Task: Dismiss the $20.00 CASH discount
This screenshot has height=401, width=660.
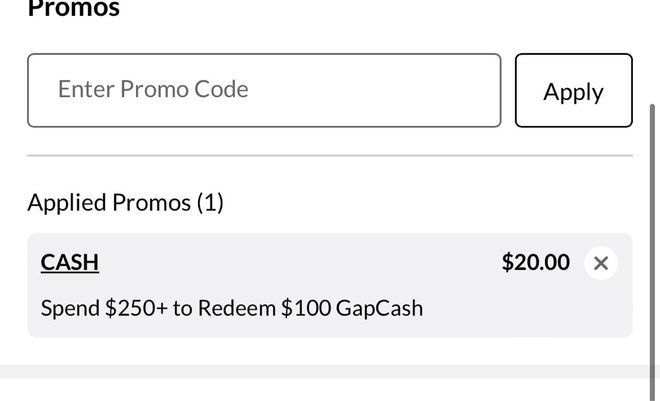Action: (600, 263)
